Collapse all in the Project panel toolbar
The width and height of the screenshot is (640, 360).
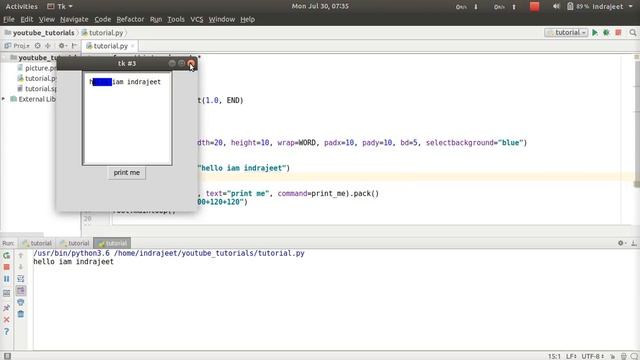tap(48, 46)
